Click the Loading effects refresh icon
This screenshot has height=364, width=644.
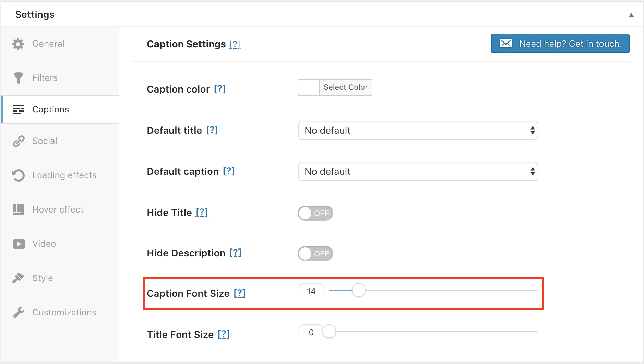click(x=19, y=175)
